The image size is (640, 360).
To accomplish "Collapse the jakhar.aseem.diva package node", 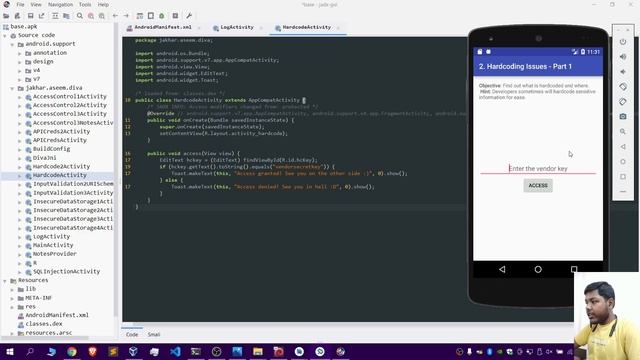I will click(12, 88).
